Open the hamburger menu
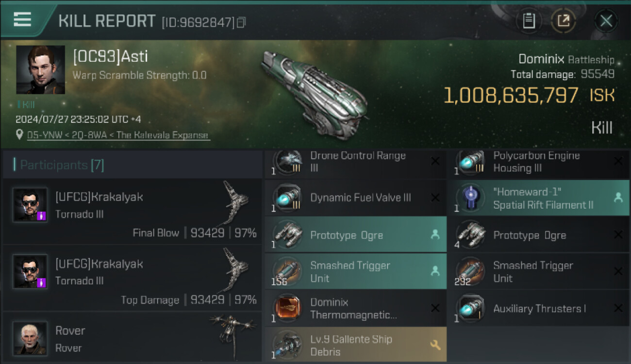 point(22,19)
